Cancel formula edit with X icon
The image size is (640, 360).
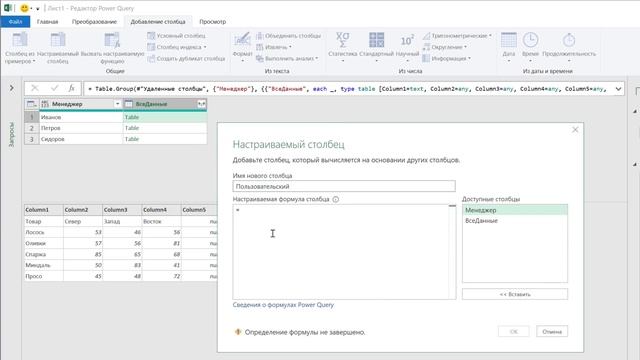pos(35,88)
